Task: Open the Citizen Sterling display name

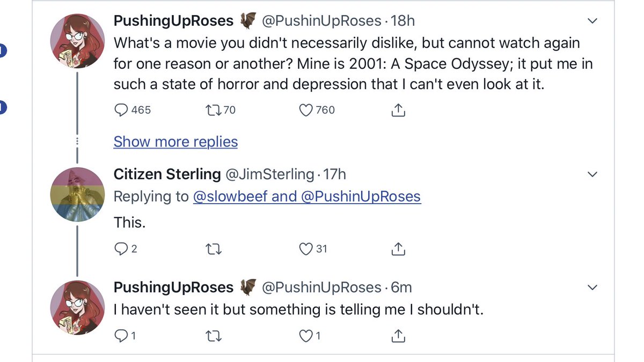Action: click(167, 174)
